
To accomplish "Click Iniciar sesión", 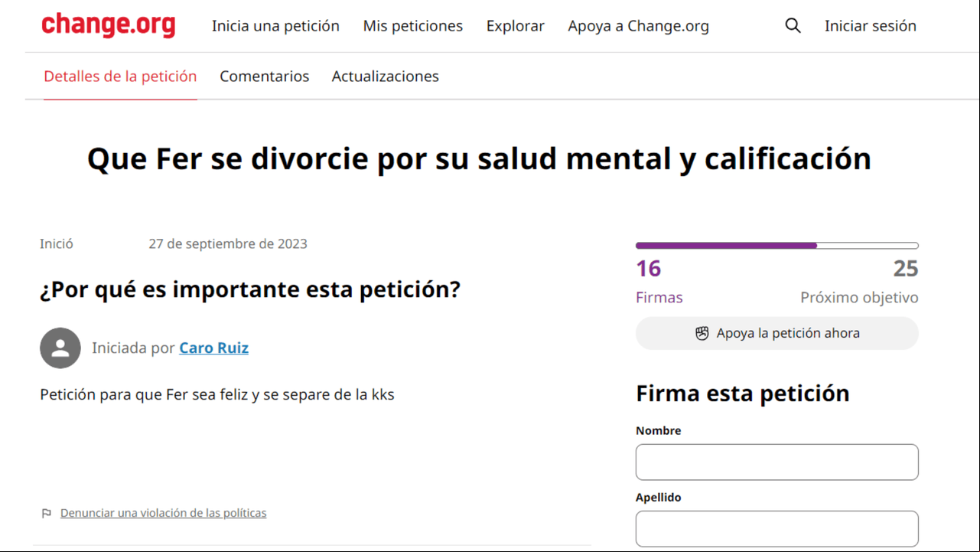I will click(x=870, y=26).
